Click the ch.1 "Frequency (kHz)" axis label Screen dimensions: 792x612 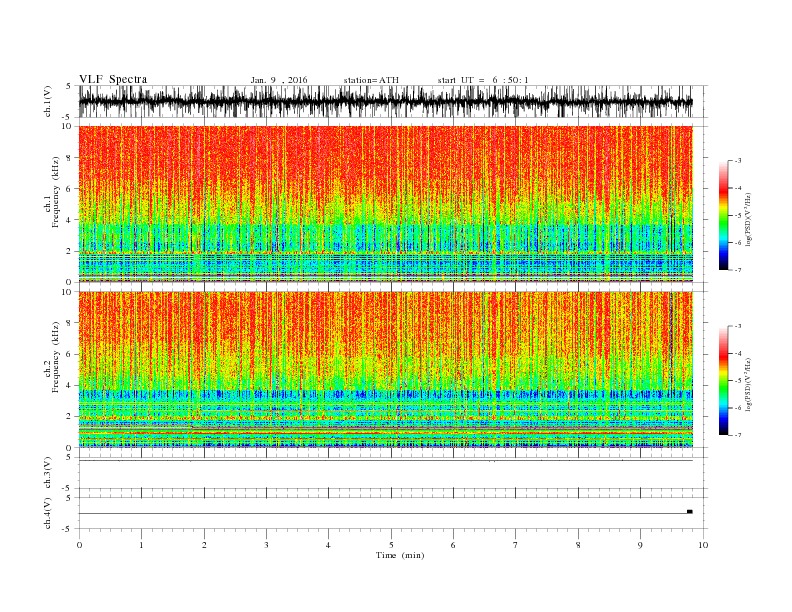point(55,192)
